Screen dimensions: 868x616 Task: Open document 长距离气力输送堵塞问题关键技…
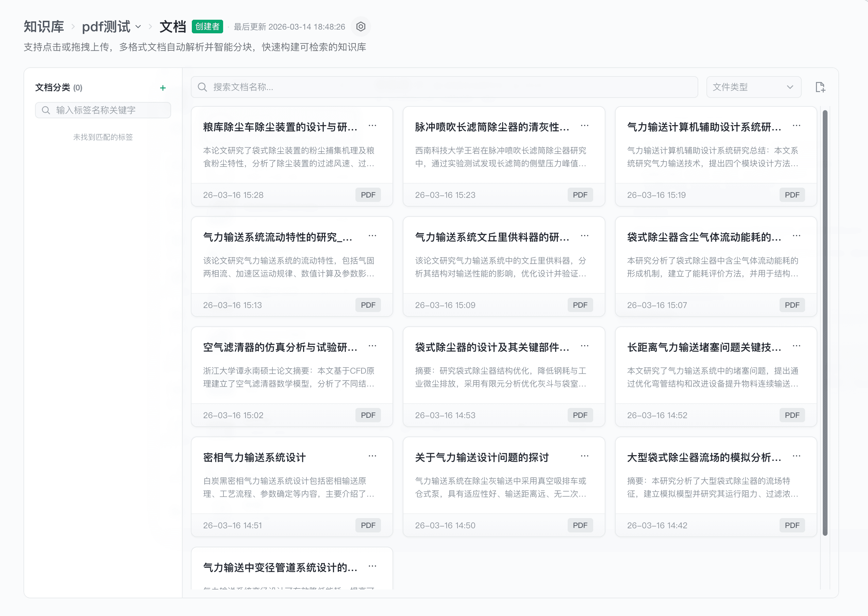[704, 347]
